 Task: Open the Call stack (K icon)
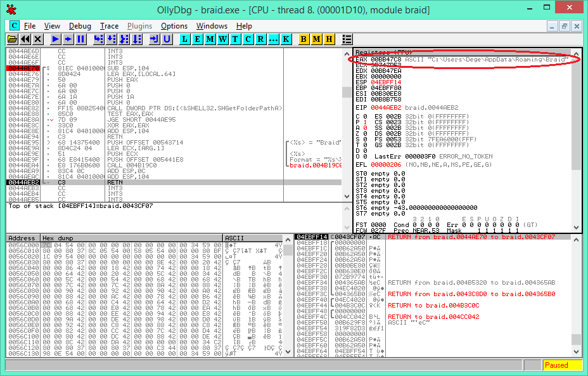pyautogui.click(x=286, y=39)
